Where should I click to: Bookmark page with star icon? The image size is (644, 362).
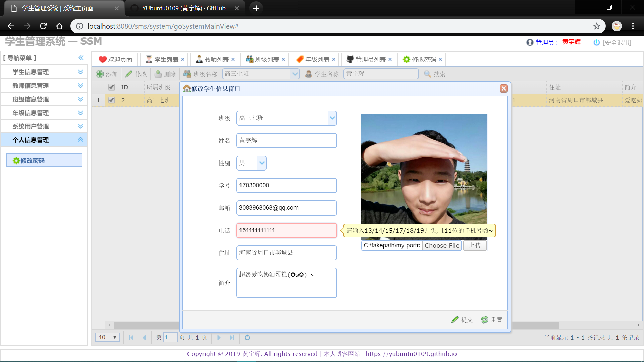tap(596, 26)
